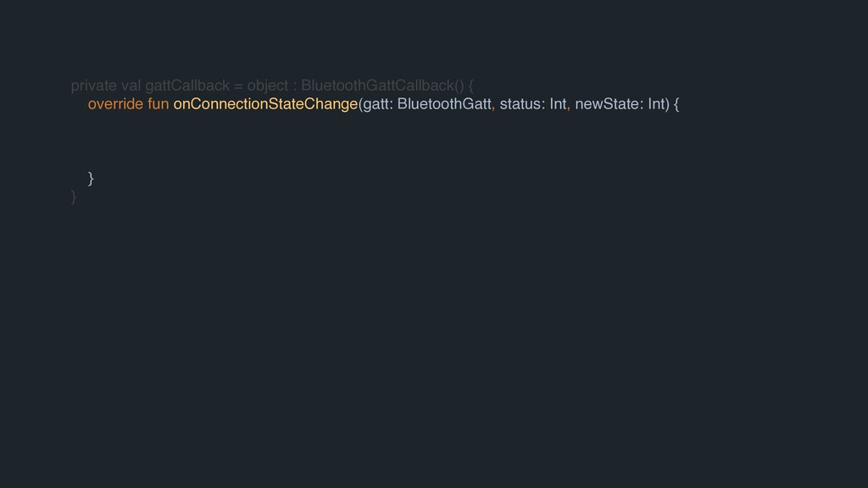Screen dimensions: 868x488
Task: Click the opening brace after newState: Int)
Action: [x=676, y=104]
